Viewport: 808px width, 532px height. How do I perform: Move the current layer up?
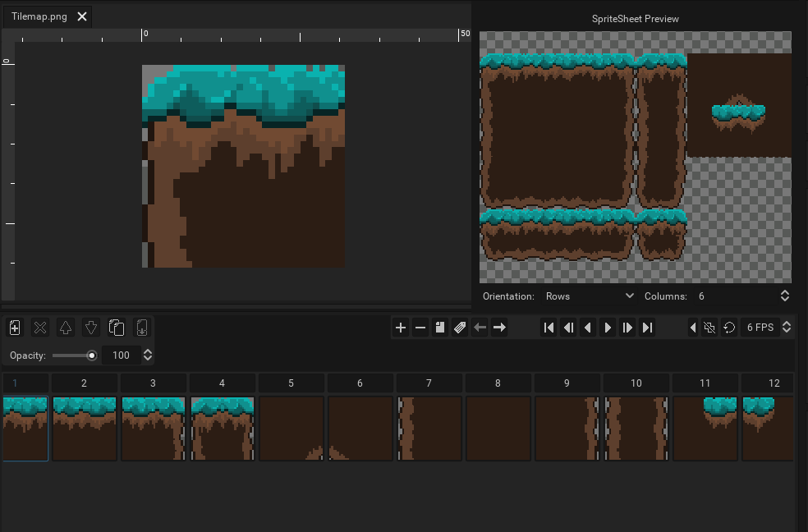pos(66,327)
